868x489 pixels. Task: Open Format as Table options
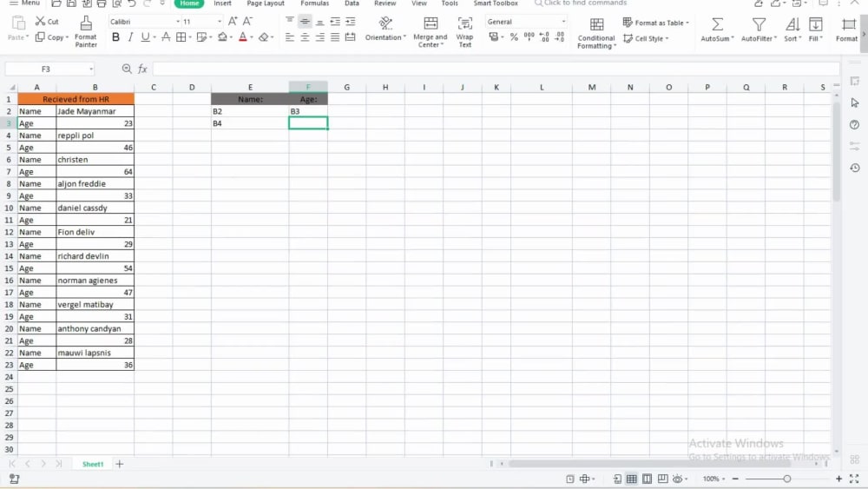click(656, 23)
